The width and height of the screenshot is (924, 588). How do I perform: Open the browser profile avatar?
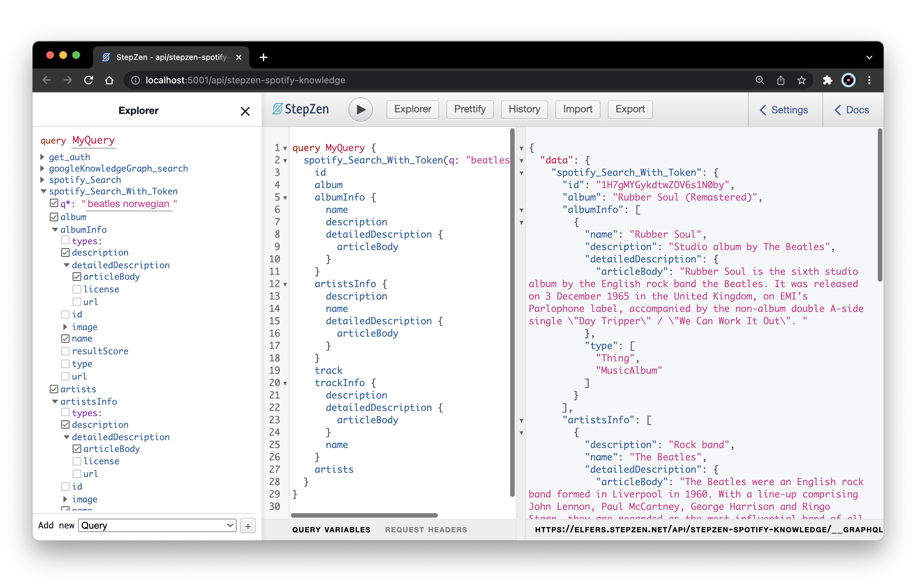pos(848,80)
